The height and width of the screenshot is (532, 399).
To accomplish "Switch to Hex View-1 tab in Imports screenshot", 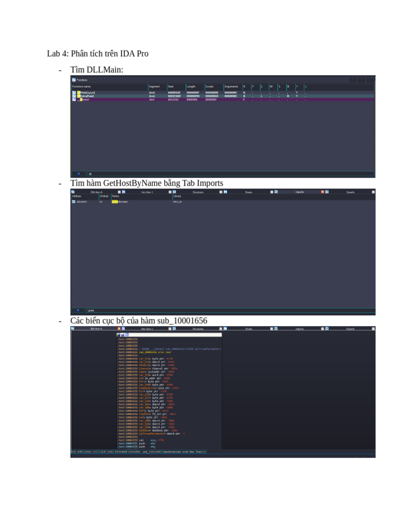I will click(147, 192).
